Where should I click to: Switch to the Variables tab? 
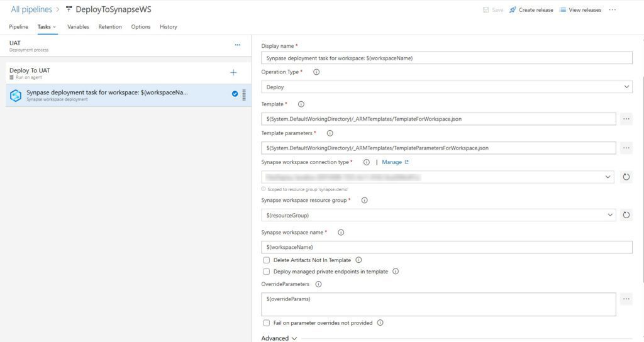click(78, 26)
